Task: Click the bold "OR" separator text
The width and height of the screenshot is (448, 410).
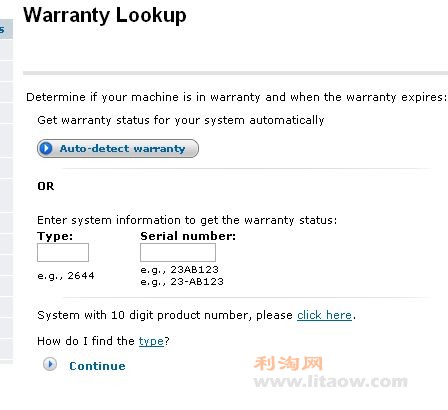Action: point(46,186)
